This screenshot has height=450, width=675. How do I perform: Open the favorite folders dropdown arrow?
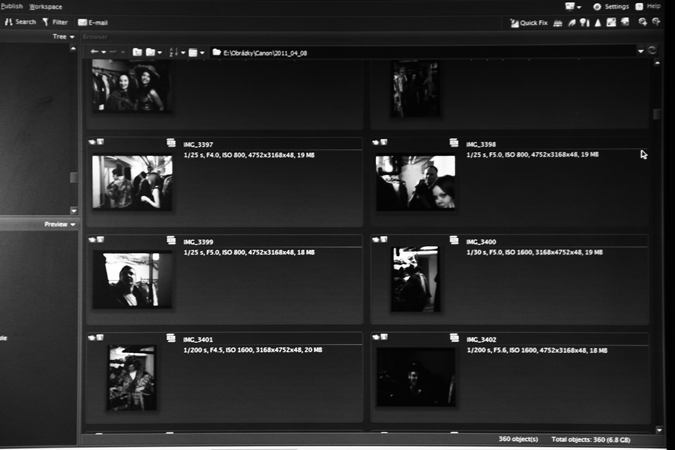(x=160, y=53)
